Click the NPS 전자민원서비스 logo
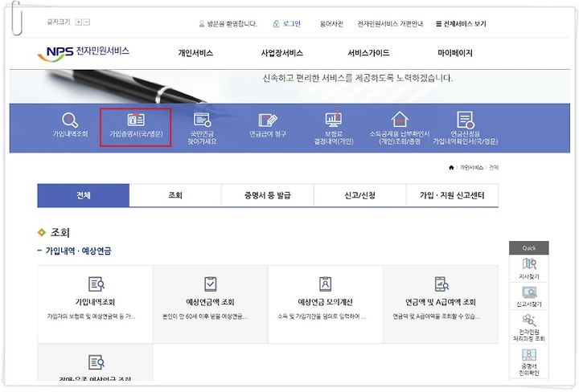Screen dimensions: 579x392 84,53
